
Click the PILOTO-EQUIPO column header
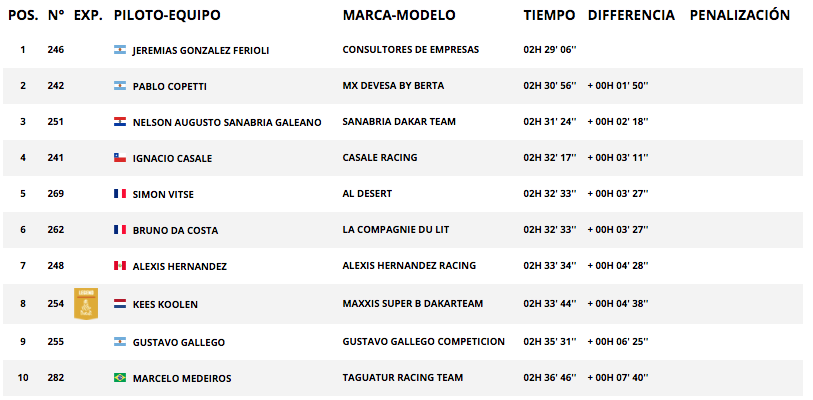coord(167,15)
